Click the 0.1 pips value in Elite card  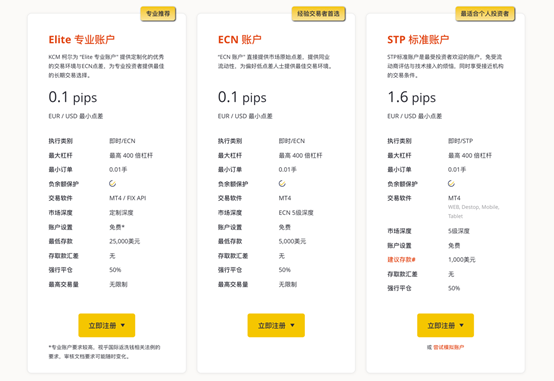click(73, 98)
